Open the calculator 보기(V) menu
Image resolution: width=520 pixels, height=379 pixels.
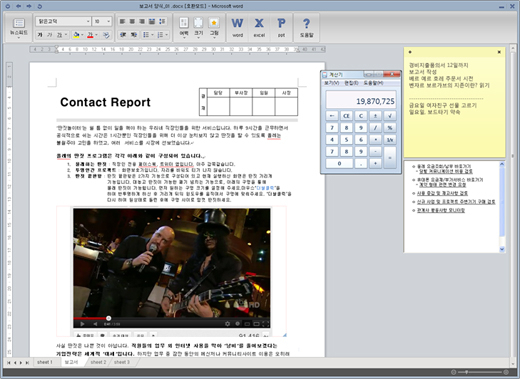332,83
